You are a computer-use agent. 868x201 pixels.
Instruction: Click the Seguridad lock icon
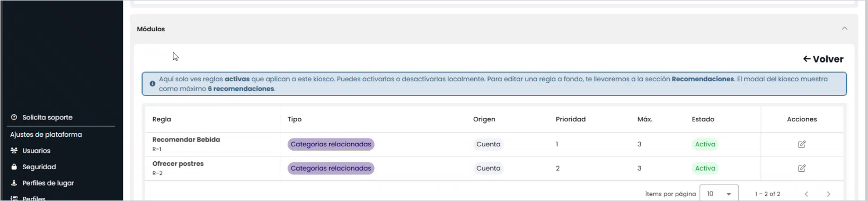click(14, 167)
